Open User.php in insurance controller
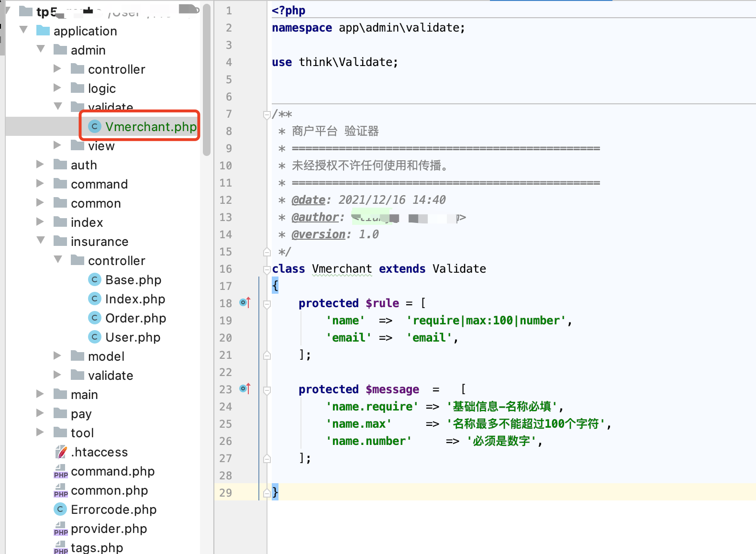Image resolution: width=756 pixels, height=554 pixels. [133, 337]
